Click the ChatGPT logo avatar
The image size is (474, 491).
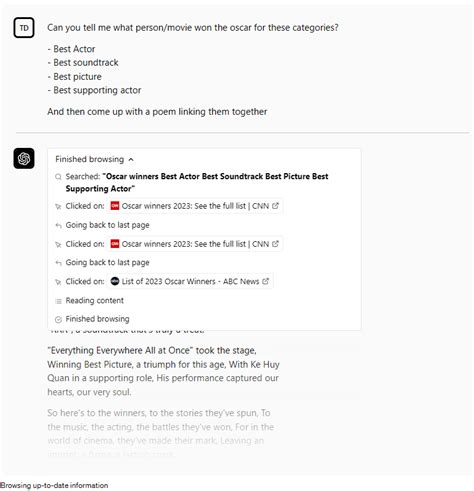24,158
